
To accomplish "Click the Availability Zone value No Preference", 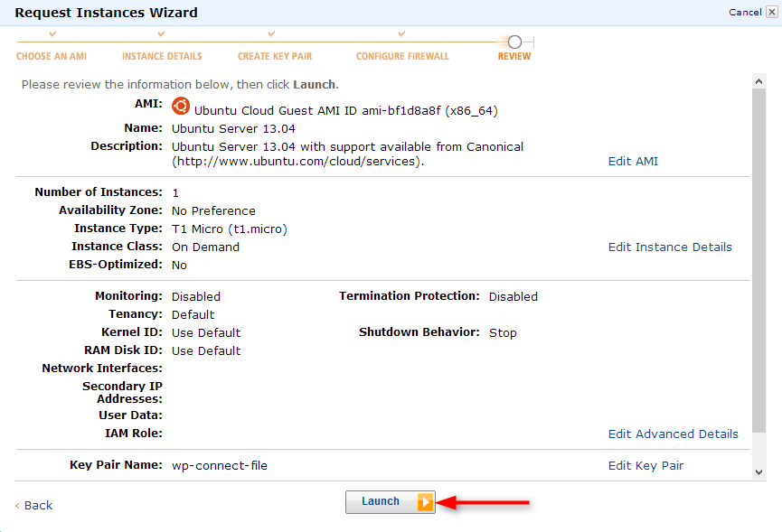I will coord(213,210).
